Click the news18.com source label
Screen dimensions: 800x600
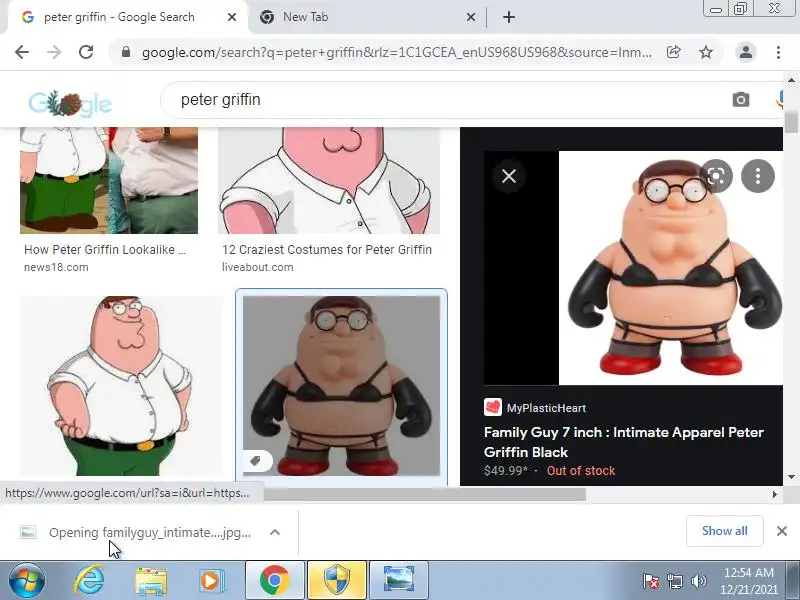click(x=56, y=267)
